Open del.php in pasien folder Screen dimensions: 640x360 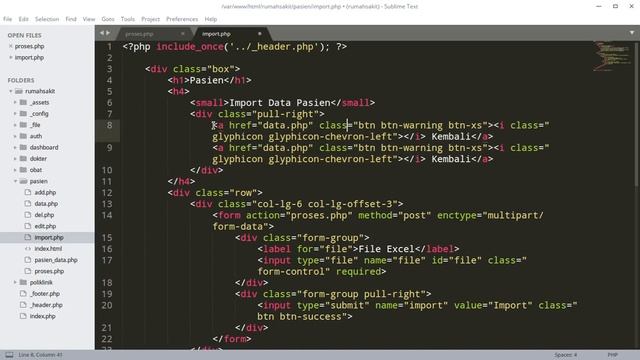[44, 215]
